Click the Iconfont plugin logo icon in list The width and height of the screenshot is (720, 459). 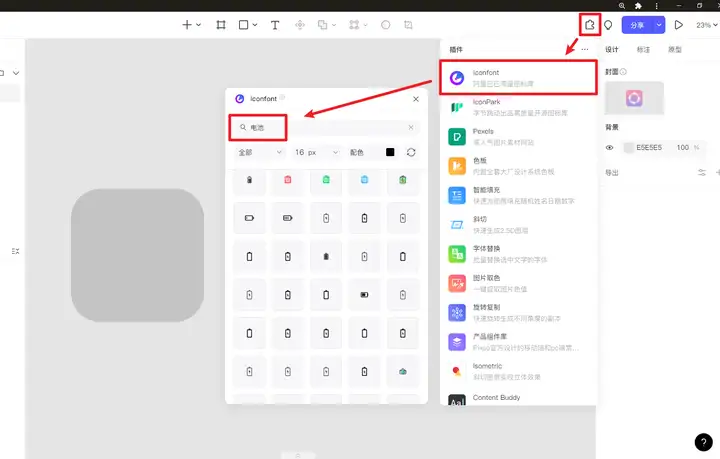pyautogui.click(x=456, y=78)
